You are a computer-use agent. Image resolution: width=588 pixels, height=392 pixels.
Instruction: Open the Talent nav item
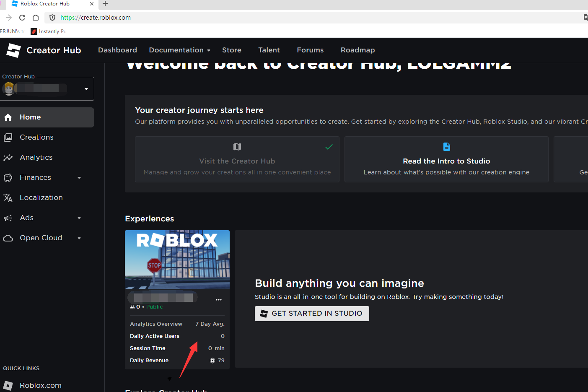point(269,50)
